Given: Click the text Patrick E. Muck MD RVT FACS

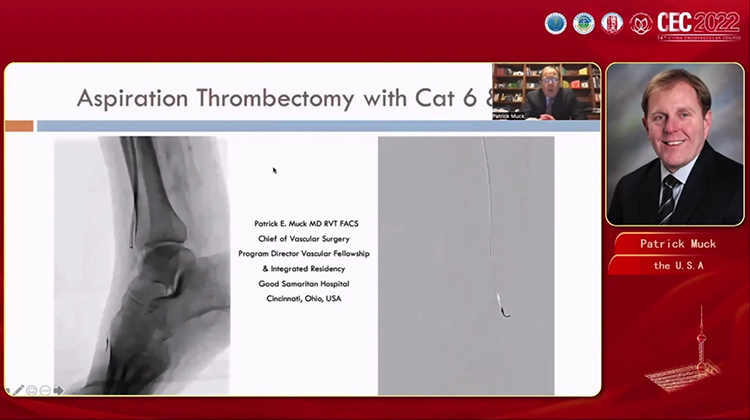Looking at the screenshot, I should tap(306, 223).
